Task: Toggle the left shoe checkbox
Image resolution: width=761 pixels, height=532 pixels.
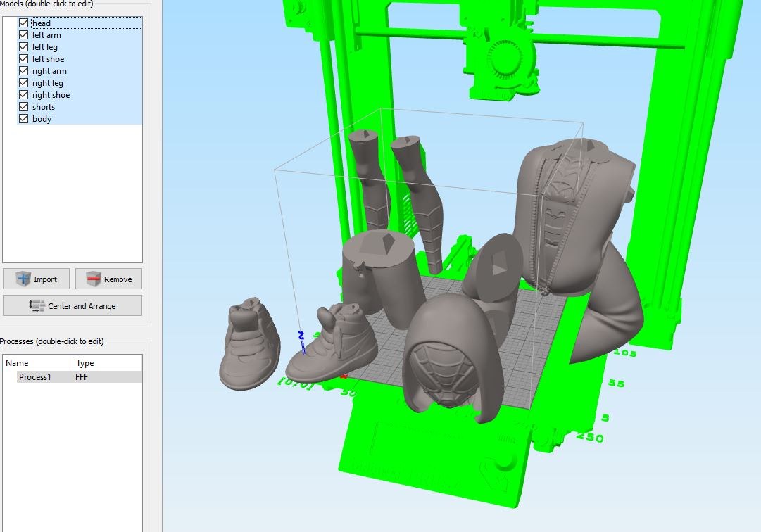Action: (x=23, y=58)
